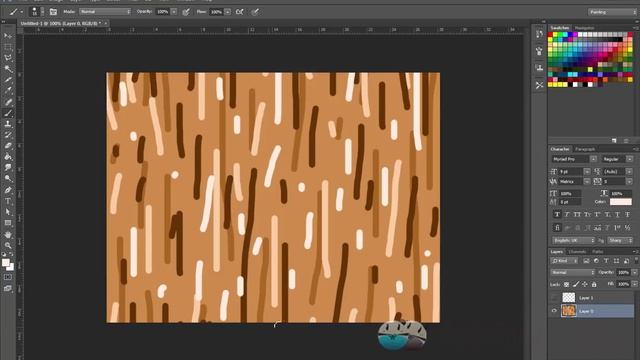Select the Type tool
The height and width of the screenshot is (360, 640).
pyautogui.click(x=8, y=201)
